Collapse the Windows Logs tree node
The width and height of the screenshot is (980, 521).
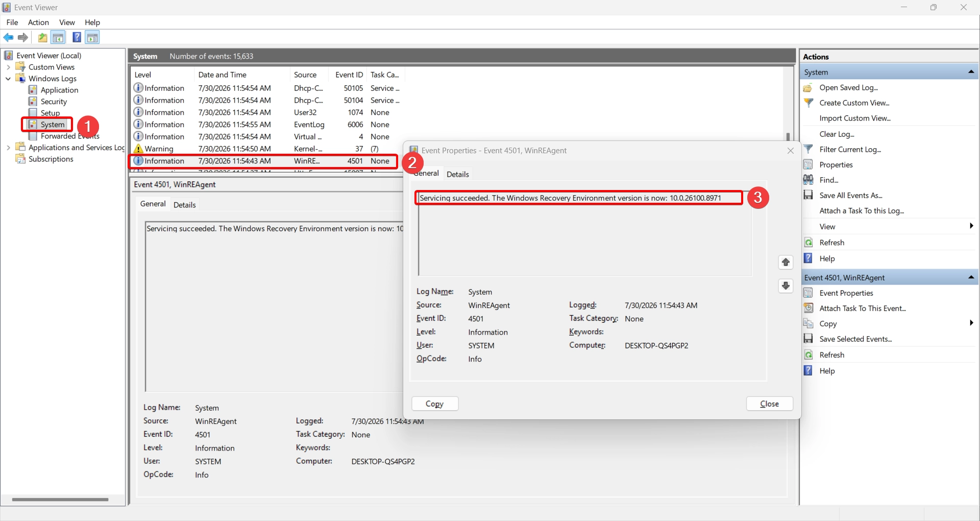pyautogui.click(x=8, y=79)
